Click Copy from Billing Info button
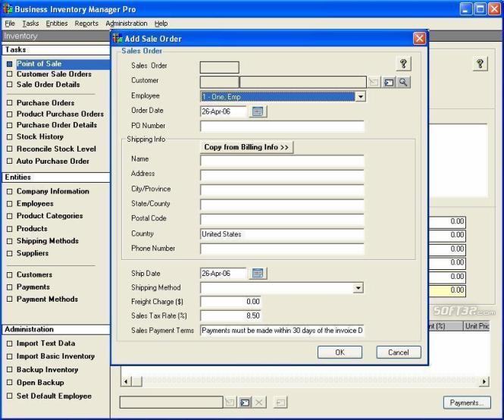 246,147
